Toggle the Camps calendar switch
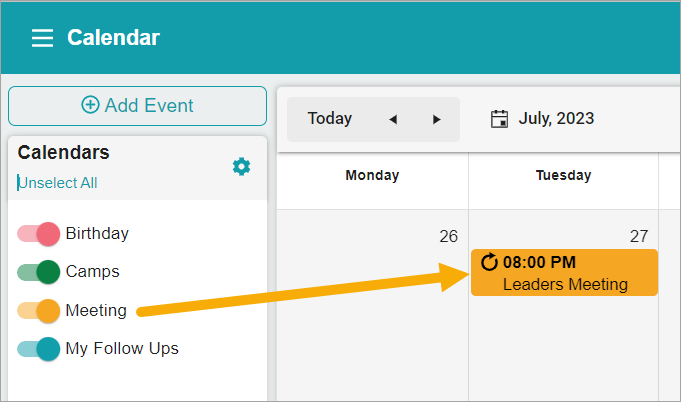The width and height of the screenshot is (681, 402). (x=38, y=272)
